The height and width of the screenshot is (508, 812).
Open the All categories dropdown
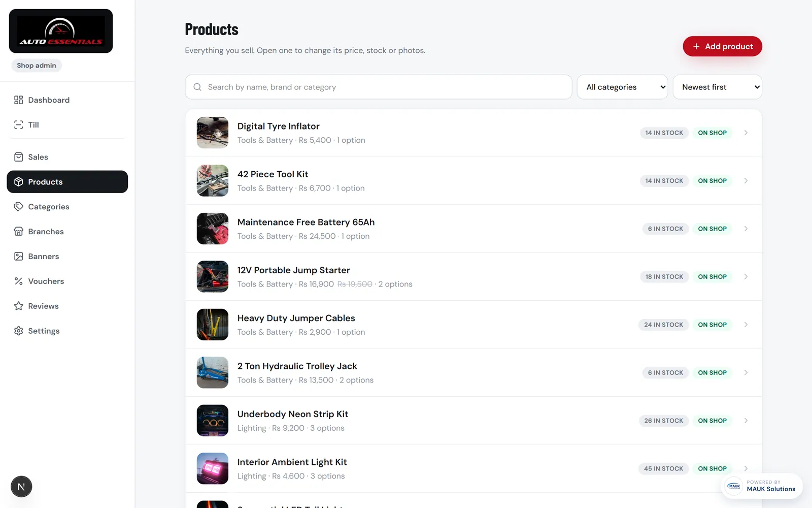click(622, 87)
